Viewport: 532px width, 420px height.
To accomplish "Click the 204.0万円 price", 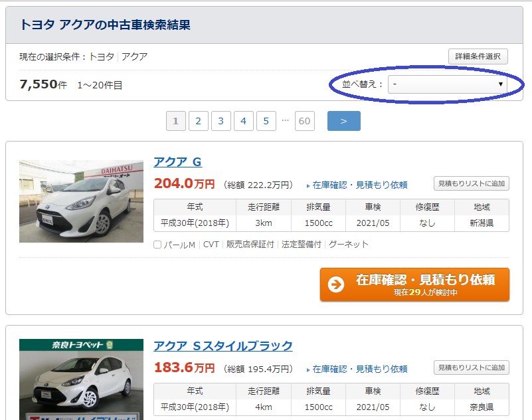I will click(184, 183).
